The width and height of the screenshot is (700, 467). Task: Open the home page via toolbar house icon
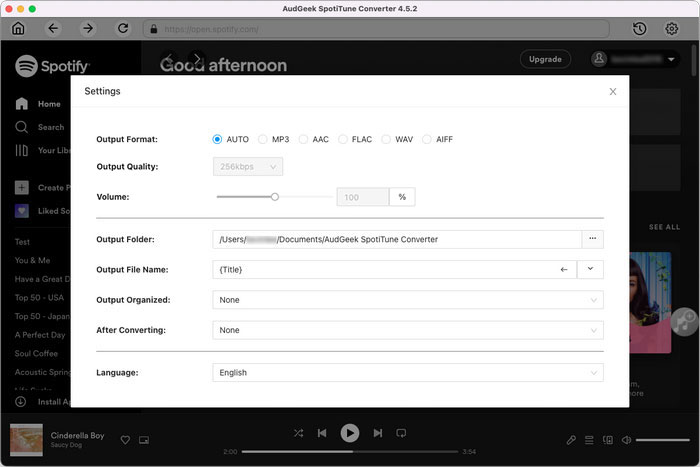18,29
